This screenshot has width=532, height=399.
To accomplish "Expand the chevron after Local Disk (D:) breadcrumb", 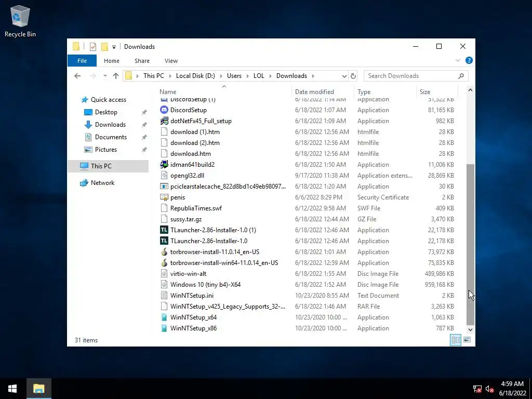I will 221,76.
